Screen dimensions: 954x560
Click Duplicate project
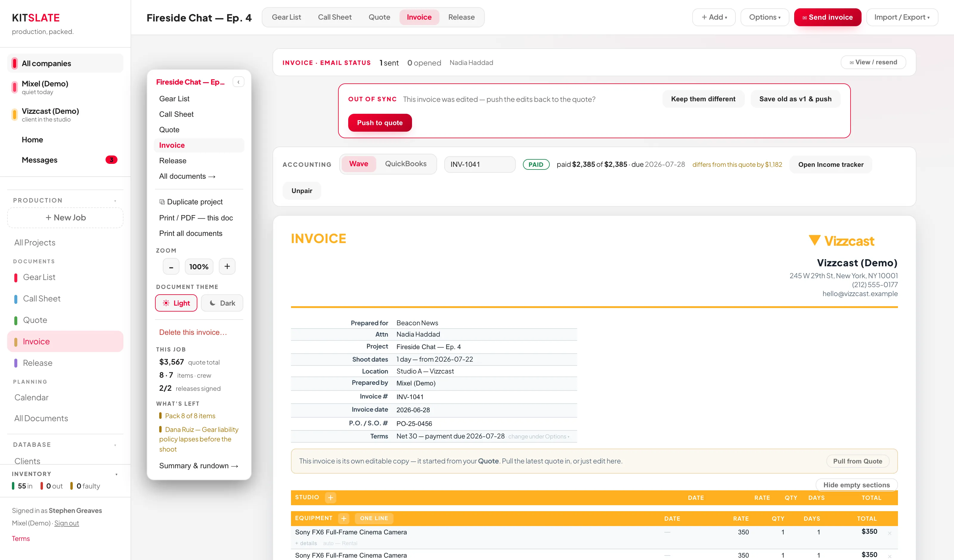click(x=199, y=202)
